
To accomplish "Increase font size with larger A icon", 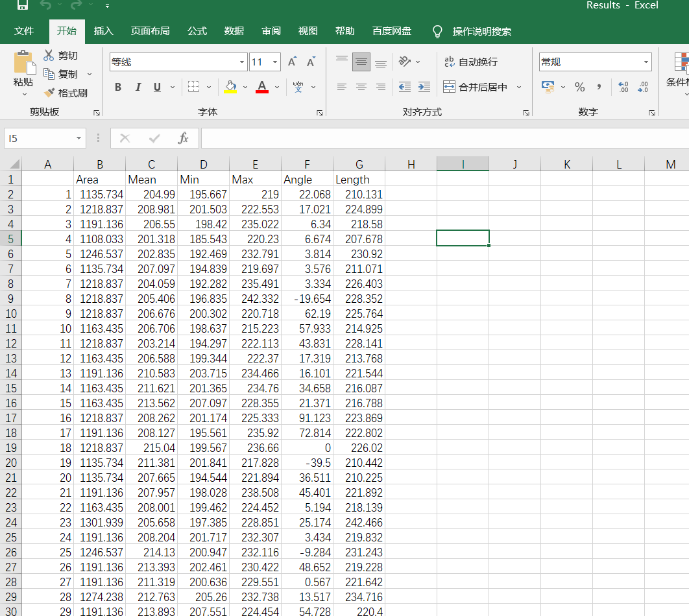I will (x=292, y=62).
